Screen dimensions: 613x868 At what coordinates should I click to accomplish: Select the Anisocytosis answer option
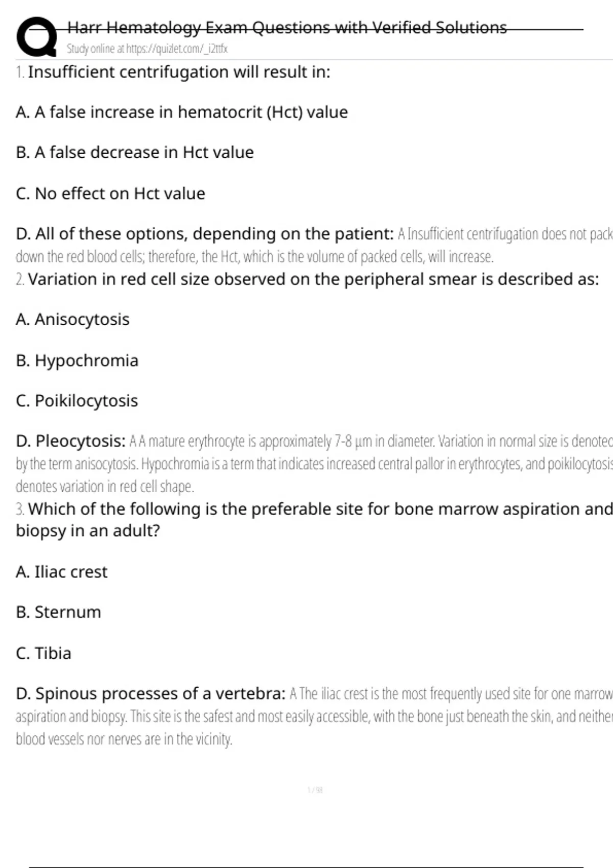pyautogui.click(x=73, y=320)
